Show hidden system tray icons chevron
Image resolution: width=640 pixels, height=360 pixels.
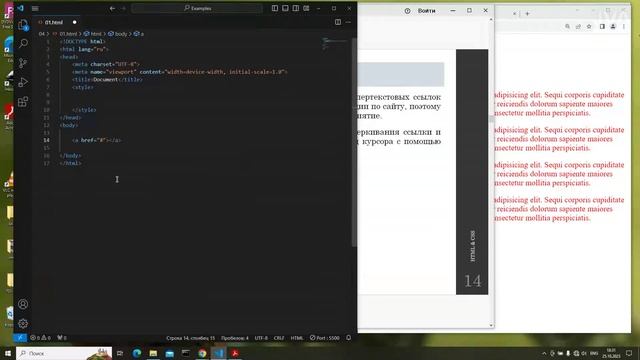544,353
